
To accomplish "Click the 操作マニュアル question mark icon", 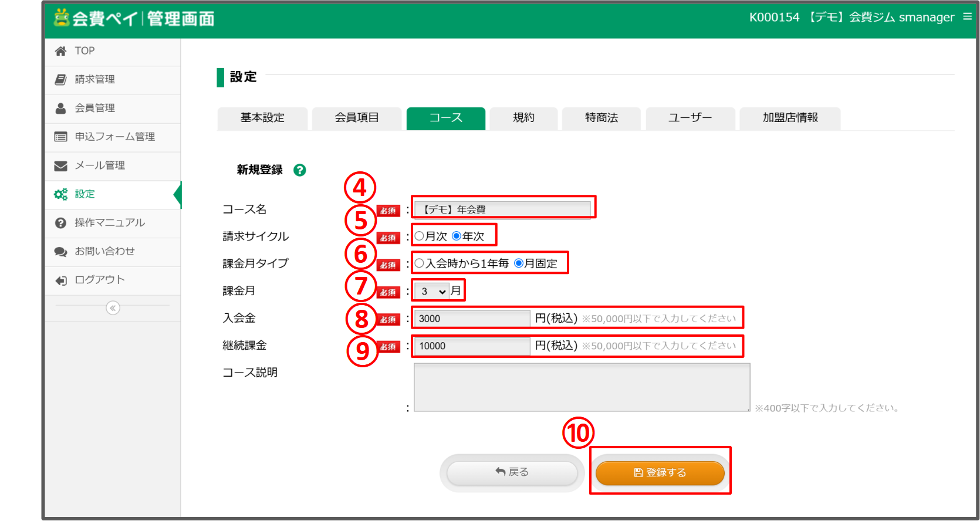I will click(60, 223).
